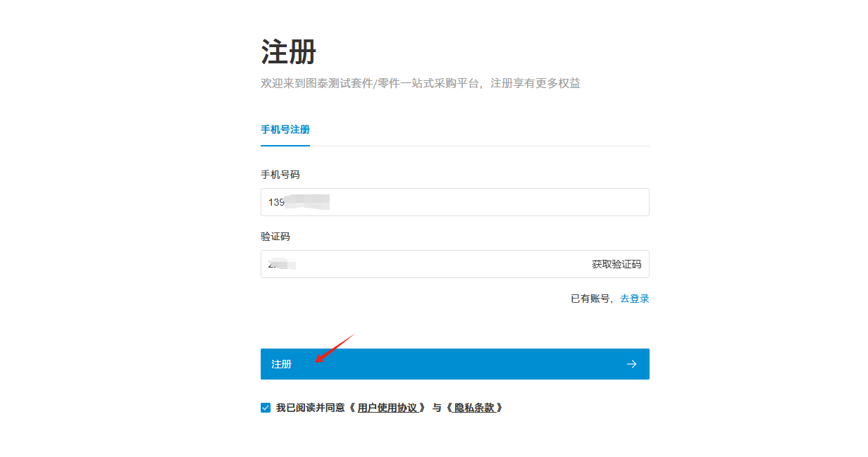Focus the 验证码 input field
Viewport: 868px width, 457px height.
click(x=423, y=265)
